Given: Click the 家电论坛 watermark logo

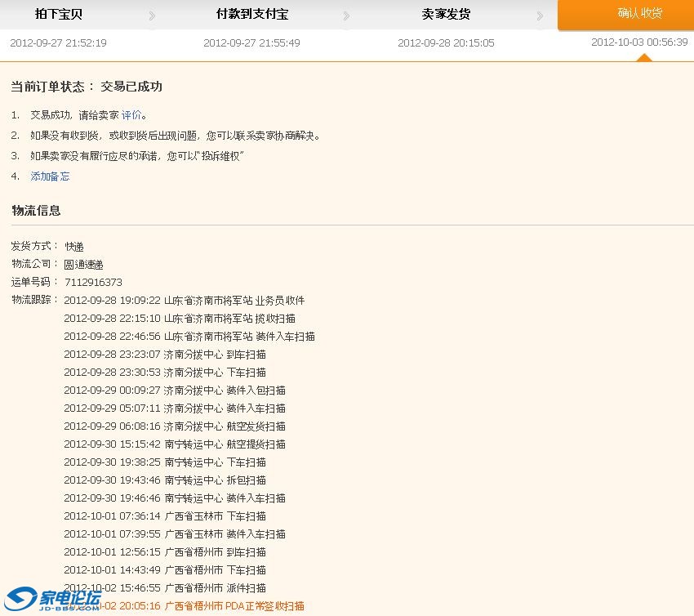Looking at the screenshot, I should coord(54,600).
